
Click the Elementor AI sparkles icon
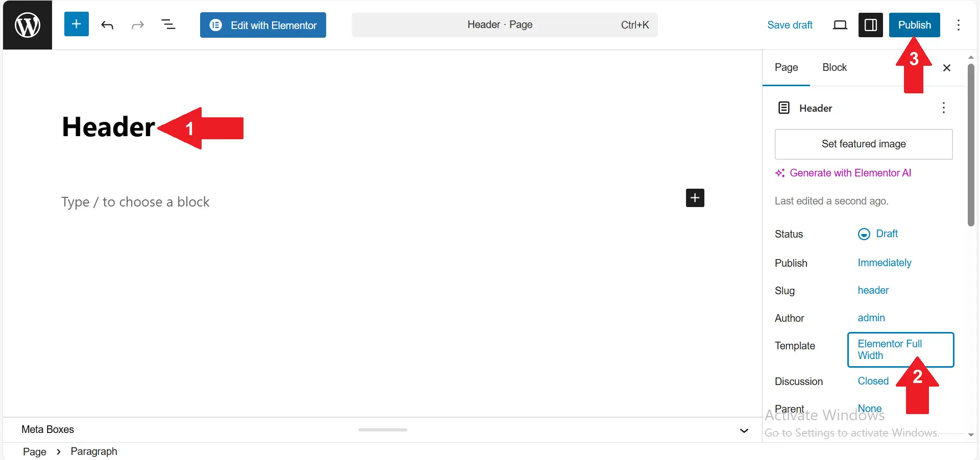[780, 173]
